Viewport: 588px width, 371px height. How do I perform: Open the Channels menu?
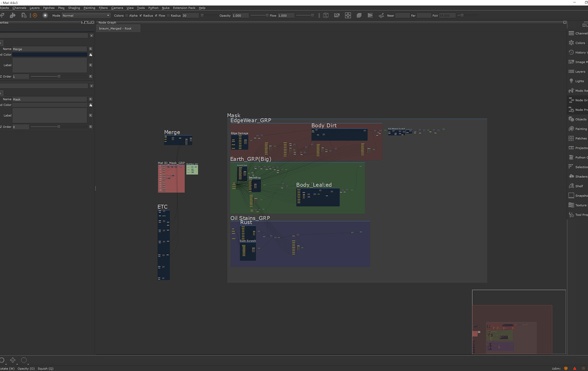tap(20, 8)
